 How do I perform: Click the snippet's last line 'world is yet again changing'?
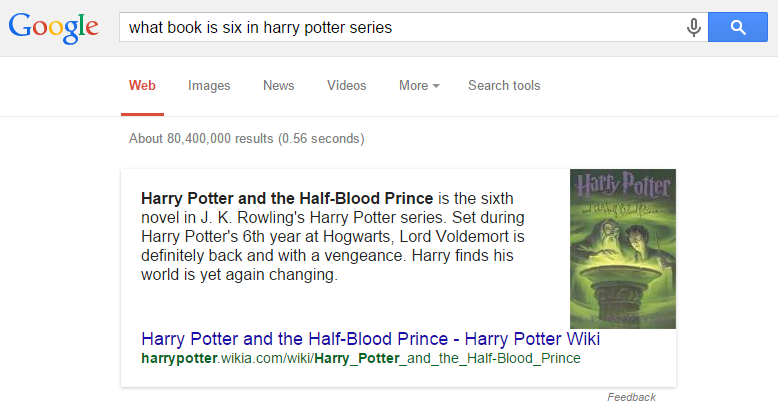(x=240, y=276)
